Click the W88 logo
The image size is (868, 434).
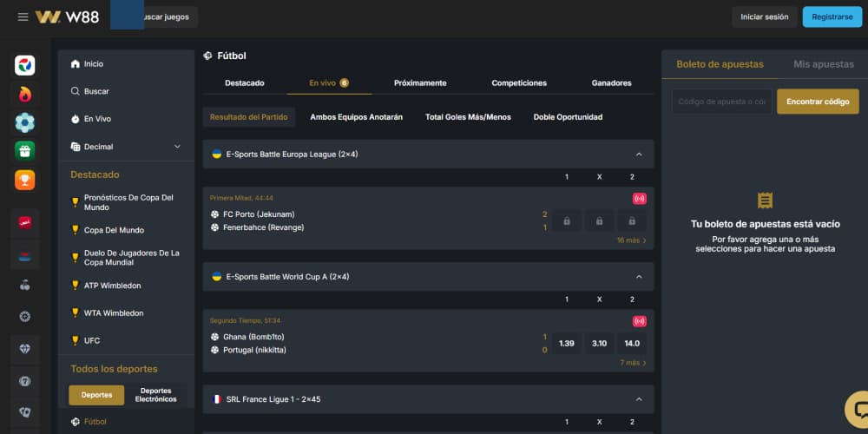tap(67, 17)
